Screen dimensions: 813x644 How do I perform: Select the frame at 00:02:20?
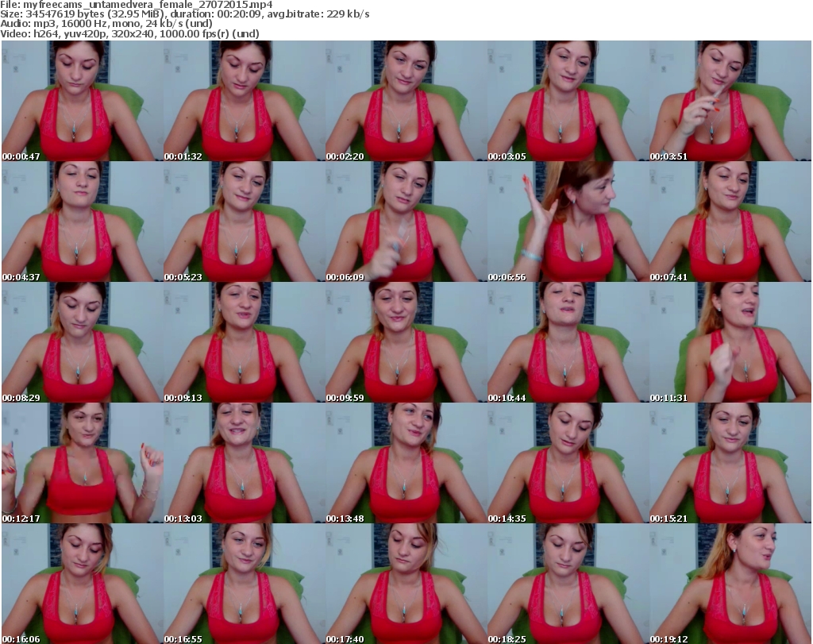(406, 101)
